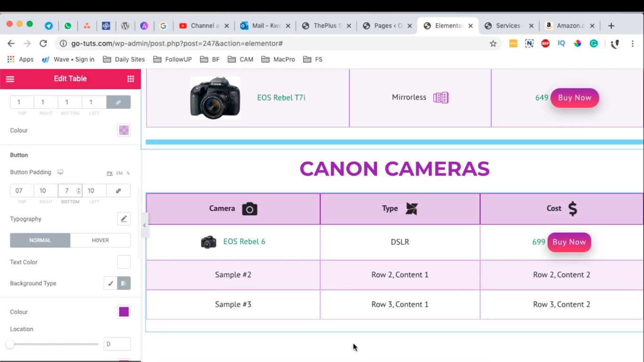Screen dimensions: 644x362
Task: Bookmark this page with the star icon
Action: [x=493, y=43]
